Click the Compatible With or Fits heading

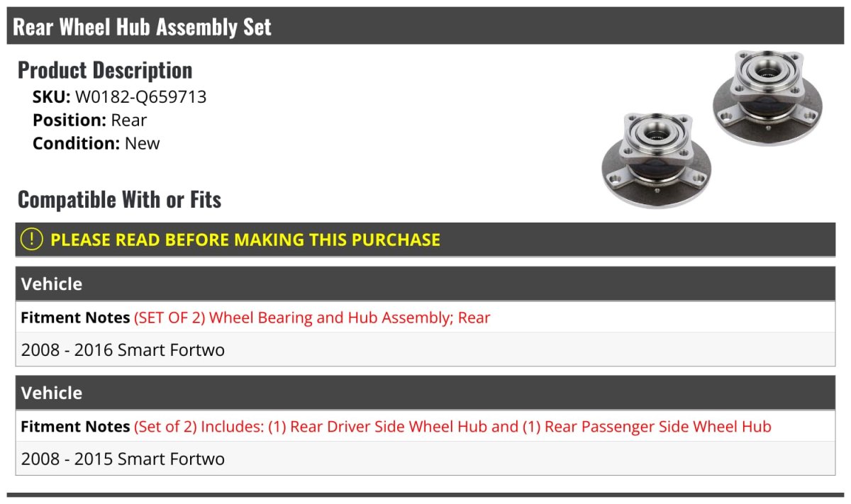[119, 200]
